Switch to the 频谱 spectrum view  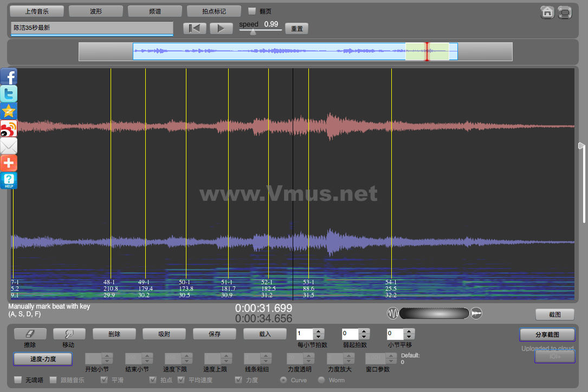click(x=154, y=11)
